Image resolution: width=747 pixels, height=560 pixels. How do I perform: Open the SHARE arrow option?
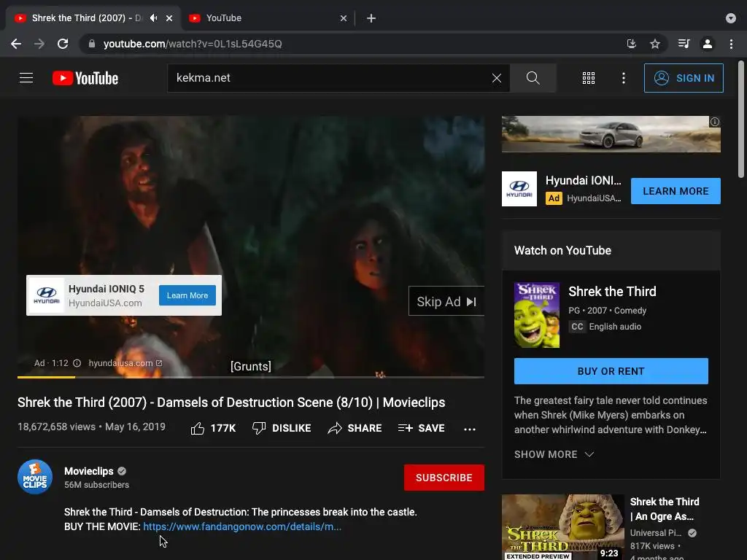point(355,428)
